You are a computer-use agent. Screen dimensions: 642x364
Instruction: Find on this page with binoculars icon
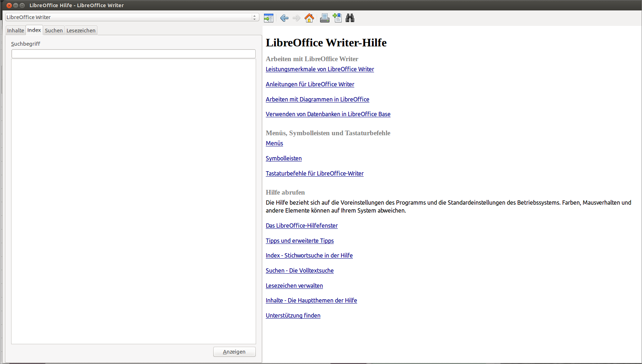pyautogui.click(x=350, y=18)
